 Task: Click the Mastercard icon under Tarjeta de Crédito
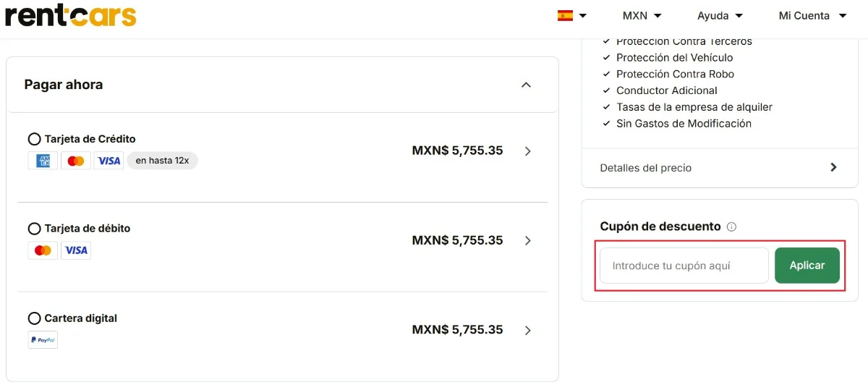(x=76, y=161)
